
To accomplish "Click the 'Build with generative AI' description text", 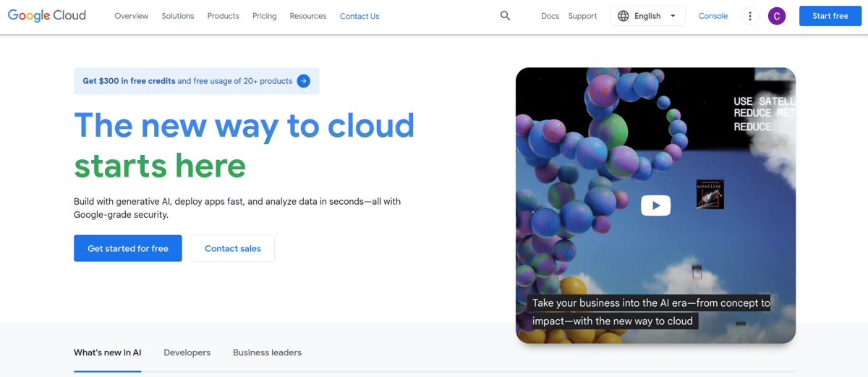I will coord(237,208).
